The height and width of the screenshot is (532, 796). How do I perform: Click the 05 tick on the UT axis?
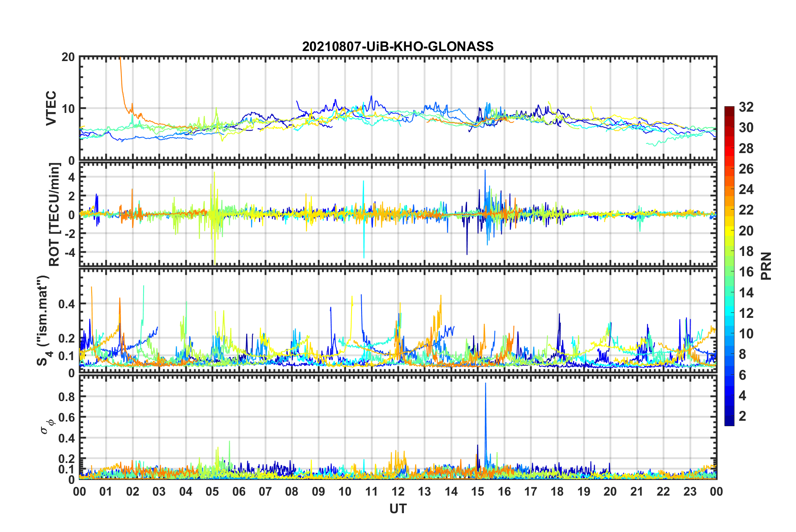click(x=212, y=491)
